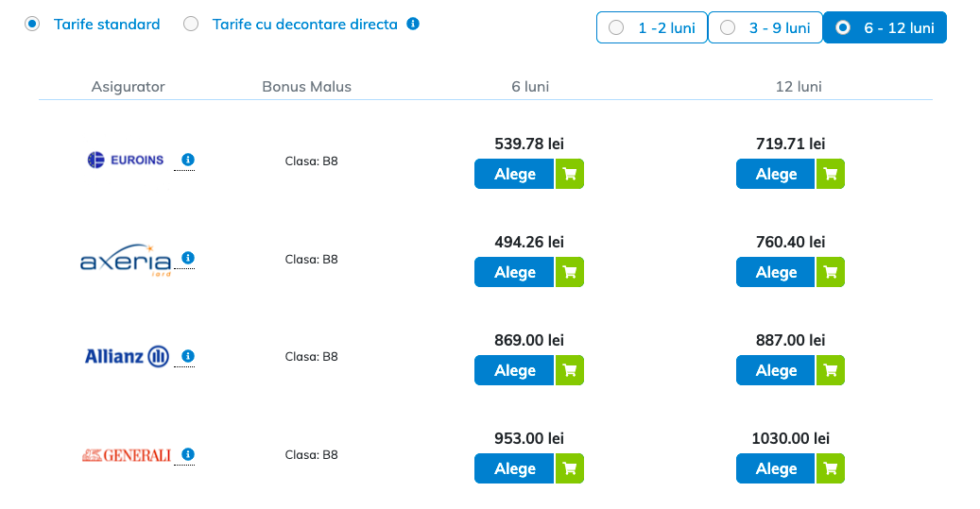Choose the 3 - 9 luni period
This screenshot has width=980, height=509.
click(x=765, y=27)
